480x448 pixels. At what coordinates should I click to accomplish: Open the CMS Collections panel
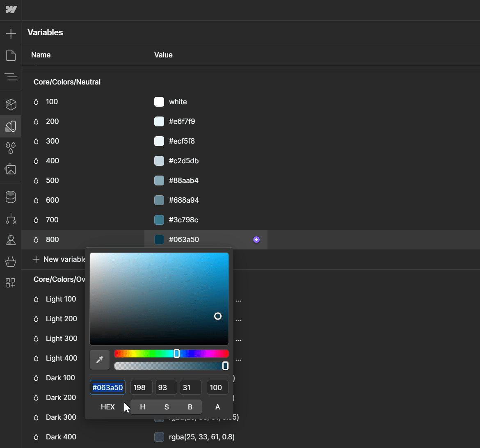(10, 197)
